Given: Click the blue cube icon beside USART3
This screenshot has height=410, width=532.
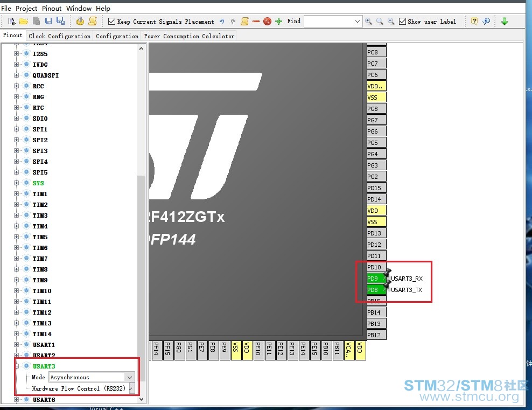Looking at the screenshot, I should (26, 366).
